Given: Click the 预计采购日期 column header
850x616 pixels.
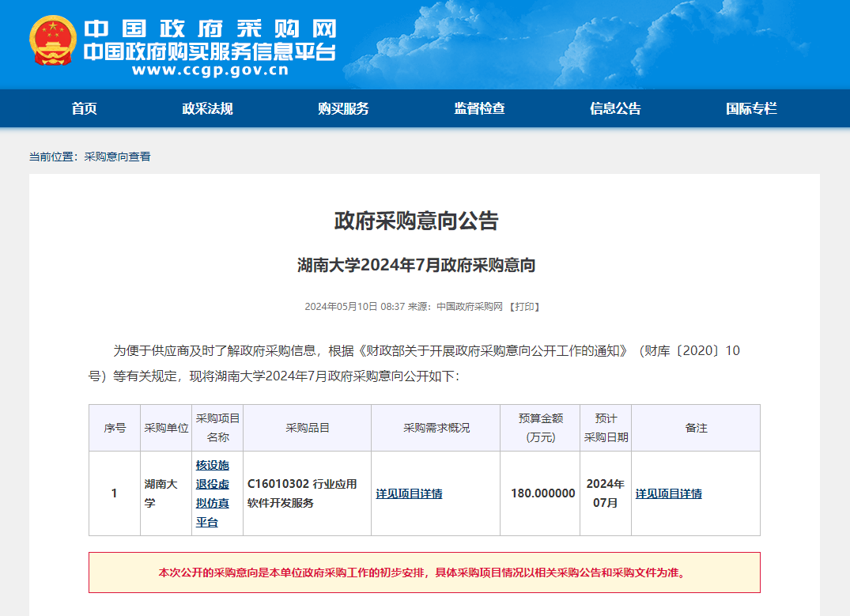Looking at the screenshot, I should click(606, 428).
